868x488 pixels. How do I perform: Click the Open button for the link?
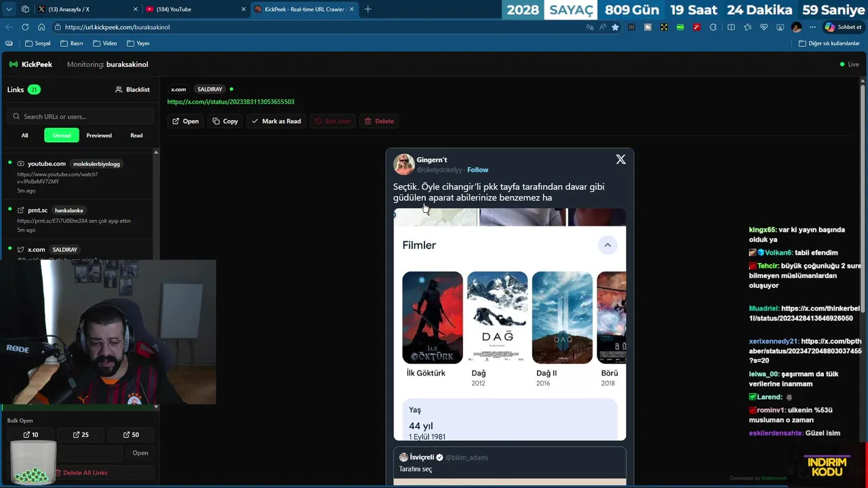click(185, 121)
